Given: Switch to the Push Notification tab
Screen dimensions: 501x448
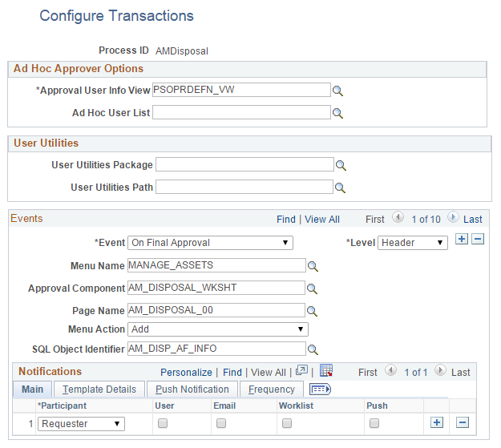Looking at the screenshot, I should coord(192,389).
